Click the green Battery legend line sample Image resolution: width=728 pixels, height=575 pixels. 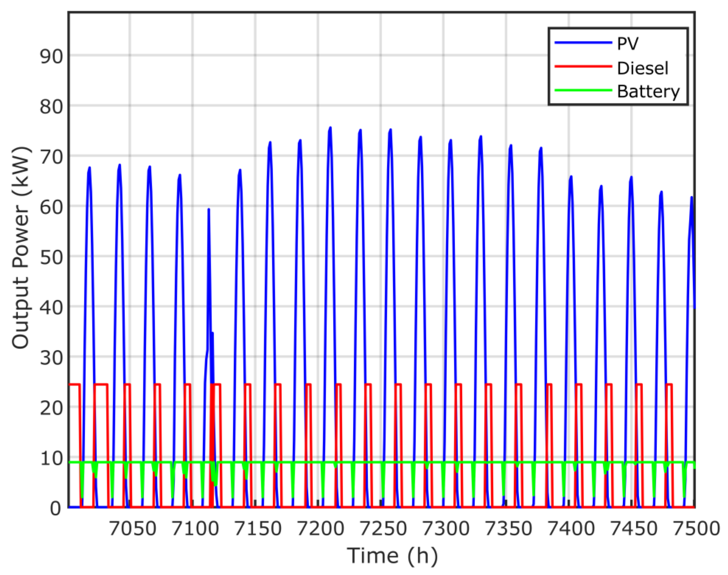pos(583,90)
